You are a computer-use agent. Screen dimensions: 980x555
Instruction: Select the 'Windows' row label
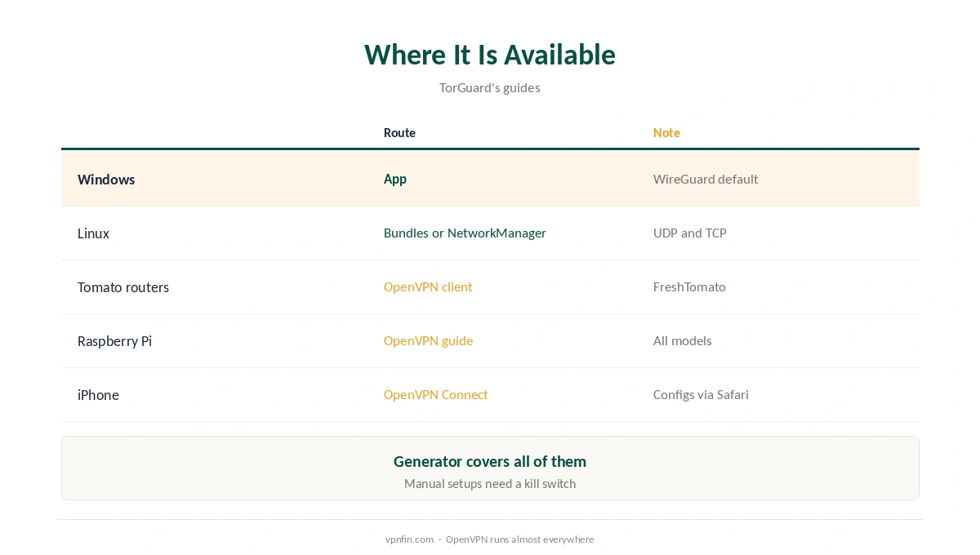tap(106, 180)
